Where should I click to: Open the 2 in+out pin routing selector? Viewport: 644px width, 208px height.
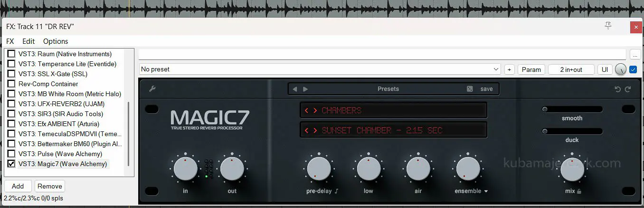pos(571,69)
